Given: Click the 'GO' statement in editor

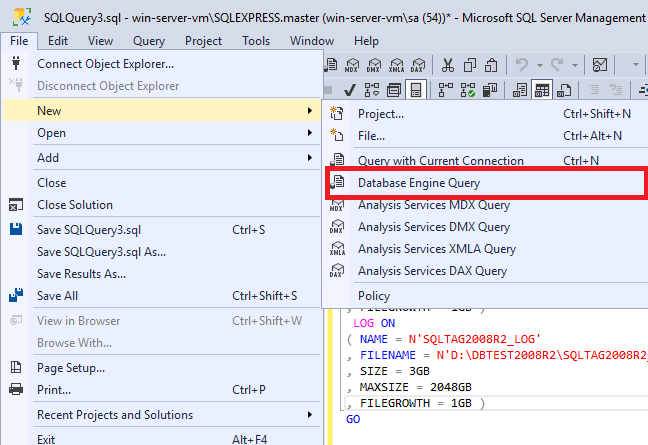Looking at the screenshot, I should [x=353, y=419].
